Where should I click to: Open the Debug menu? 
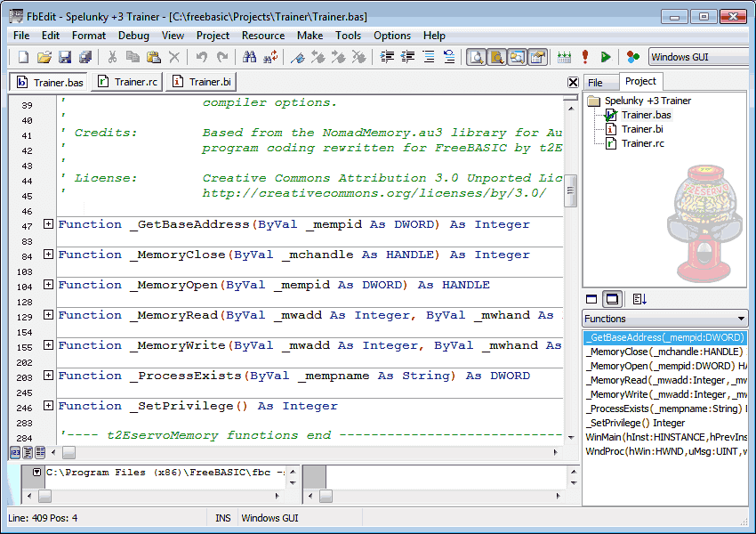(x=133, y=36)
